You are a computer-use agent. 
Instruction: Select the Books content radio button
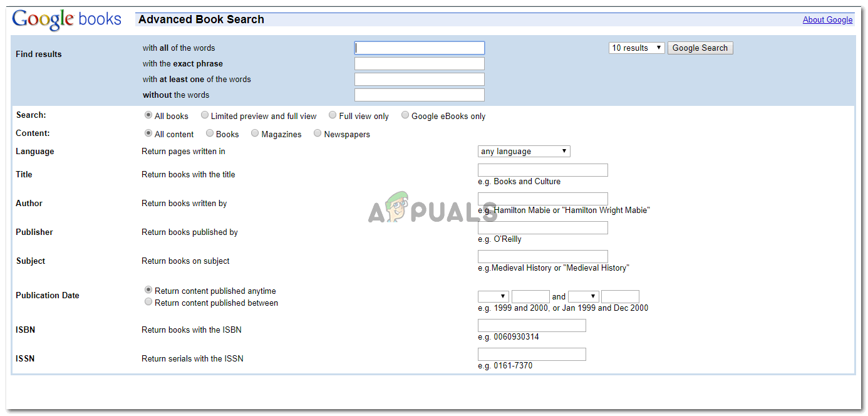point(210,133)
